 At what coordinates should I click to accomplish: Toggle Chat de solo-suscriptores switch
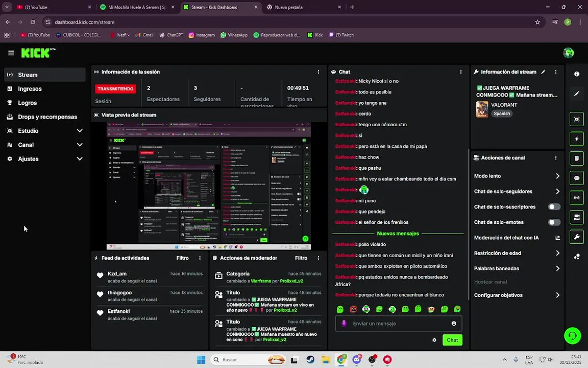(554, 206)
